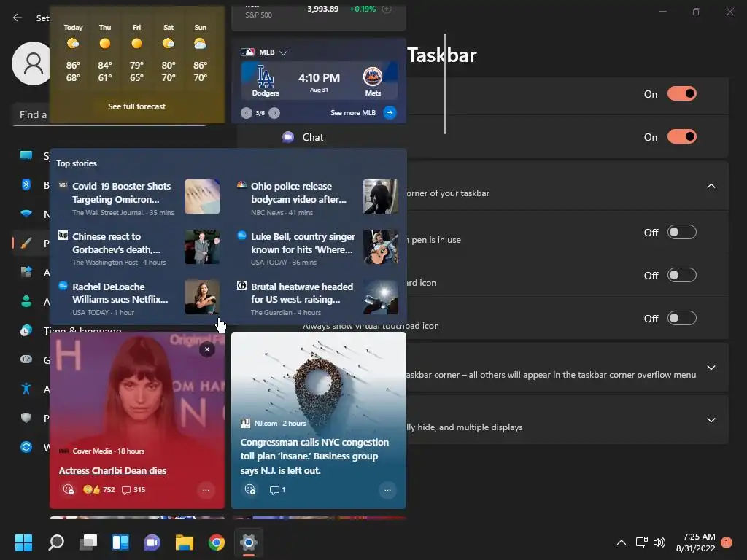This screenshot has width=747, height=560.
Task: Open Actress Charlbi Dean dies headline
Action: point(112,470)
